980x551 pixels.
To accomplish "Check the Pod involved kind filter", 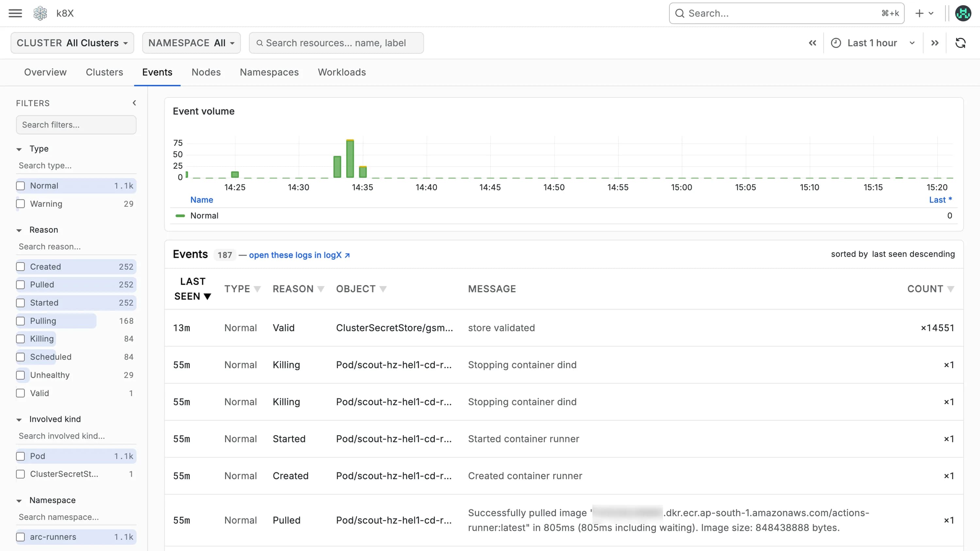I will [21, 456].
